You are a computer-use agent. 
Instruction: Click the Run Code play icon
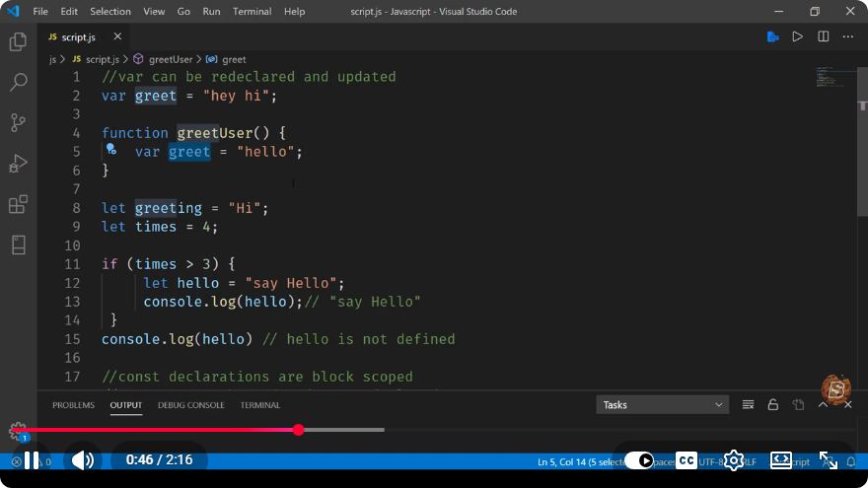797,37
